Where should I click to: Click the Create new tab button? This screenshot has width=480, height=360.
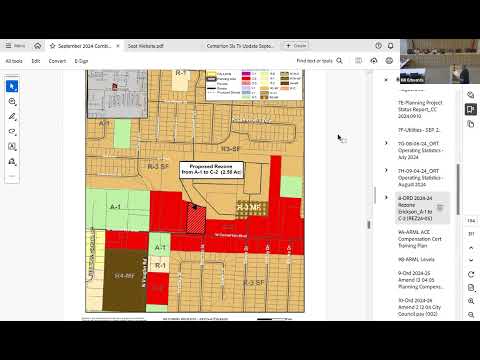296,46
